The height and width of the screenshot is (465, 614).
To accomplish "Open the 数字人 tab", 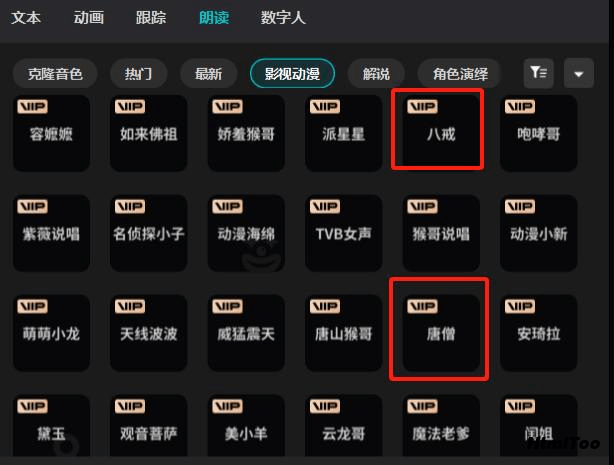I will click(283, 18).
